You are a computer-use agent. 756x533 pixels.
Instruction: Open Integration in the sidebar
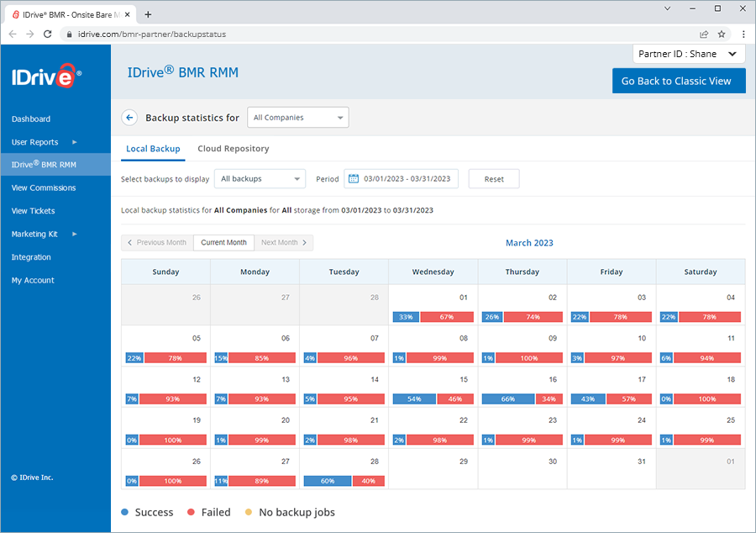click(31, 257)
